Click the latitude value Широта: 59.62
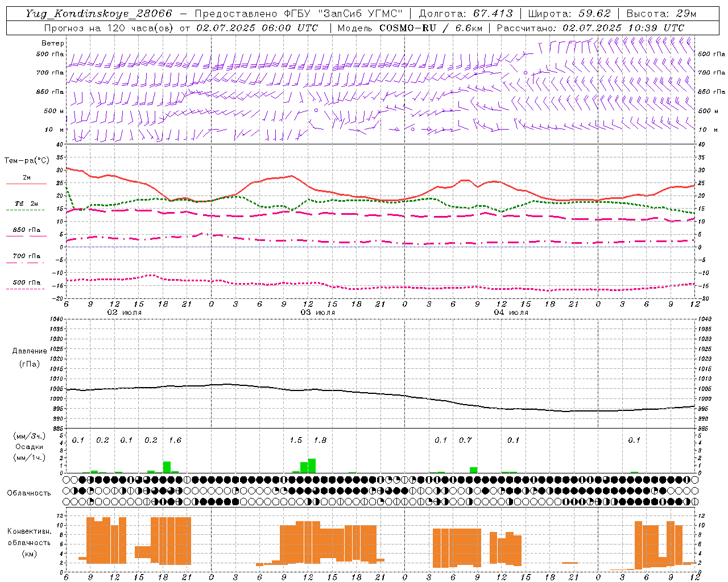The width and height of the screenshot is (728, 582). (569, 14)
